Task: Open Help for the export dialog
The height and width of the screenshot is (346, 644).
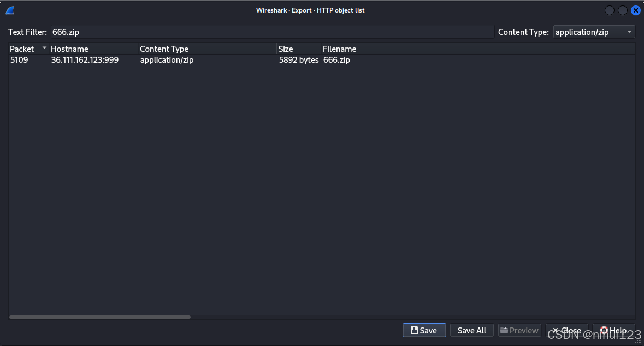Action: point(614,330)
